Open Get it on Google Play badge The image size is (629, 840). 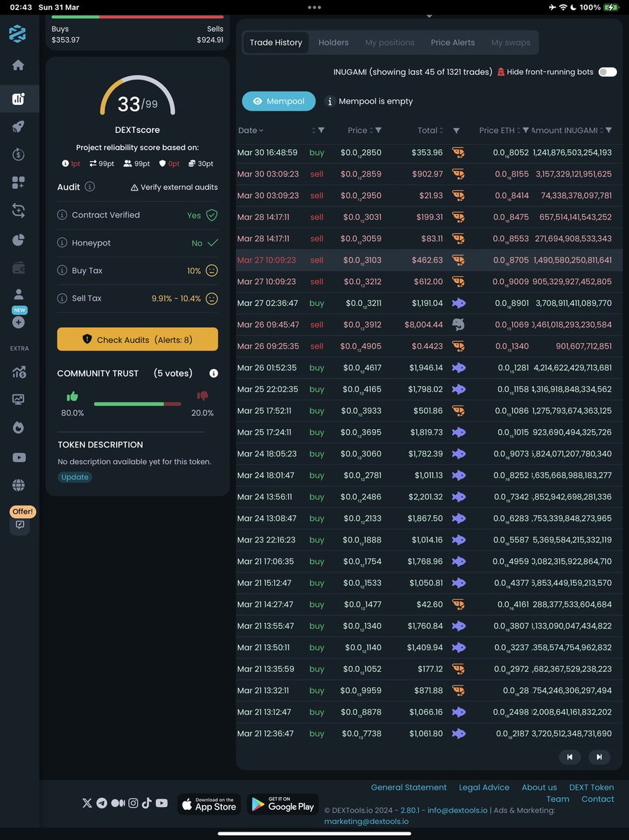pyautogui.click(x=282, y=804)
